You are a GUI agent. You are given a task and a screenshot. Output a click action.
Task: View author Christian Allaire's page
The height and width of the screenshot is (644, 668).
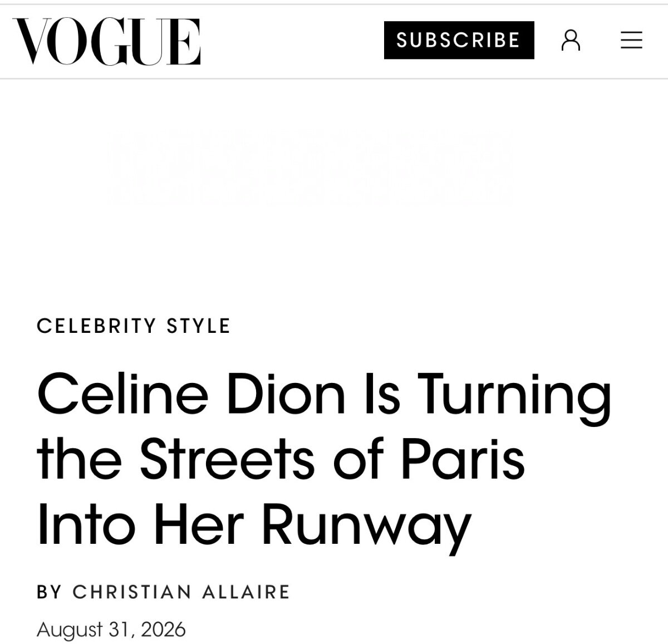tap(181, 592)
